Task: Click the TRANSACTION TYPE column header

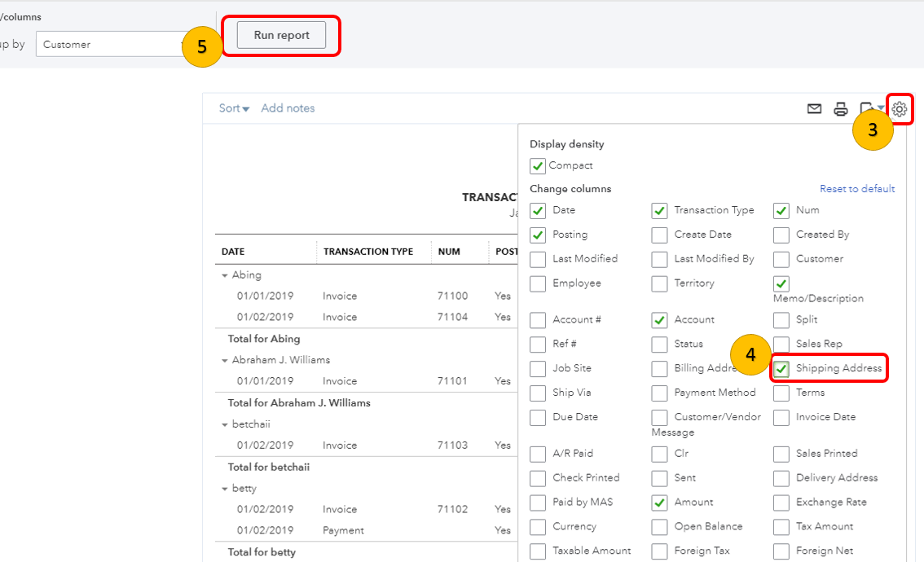Action: click(367, 252)
